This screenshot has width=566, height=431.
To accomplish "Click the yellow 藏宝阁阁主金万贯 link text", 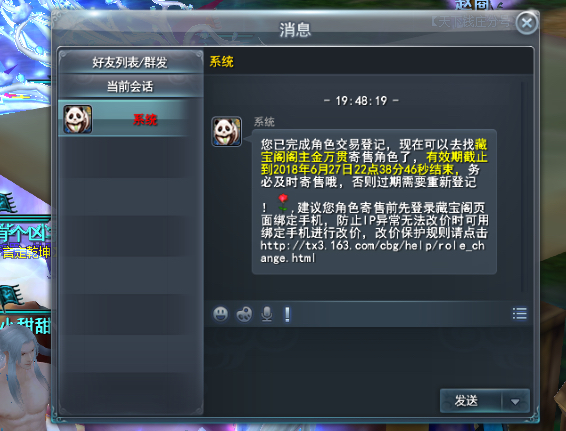I will tap(374, 151).
